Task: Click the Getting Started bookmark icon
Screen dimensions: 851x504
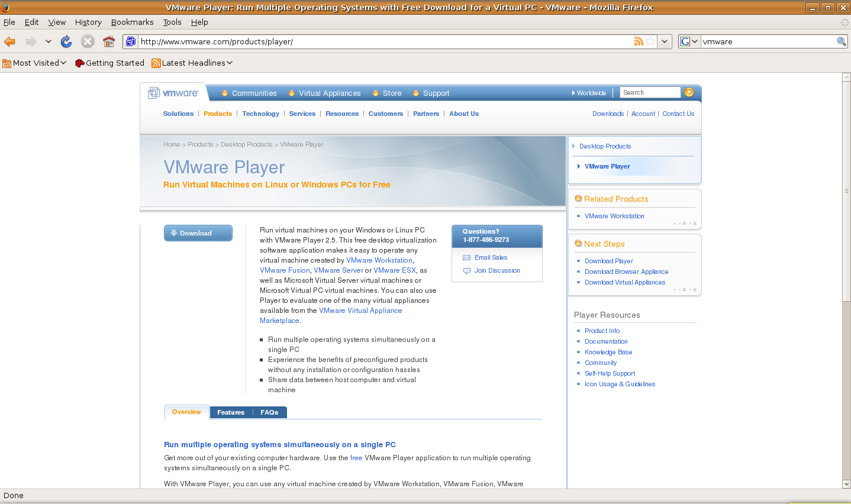Action: click(x=80, y=63)
